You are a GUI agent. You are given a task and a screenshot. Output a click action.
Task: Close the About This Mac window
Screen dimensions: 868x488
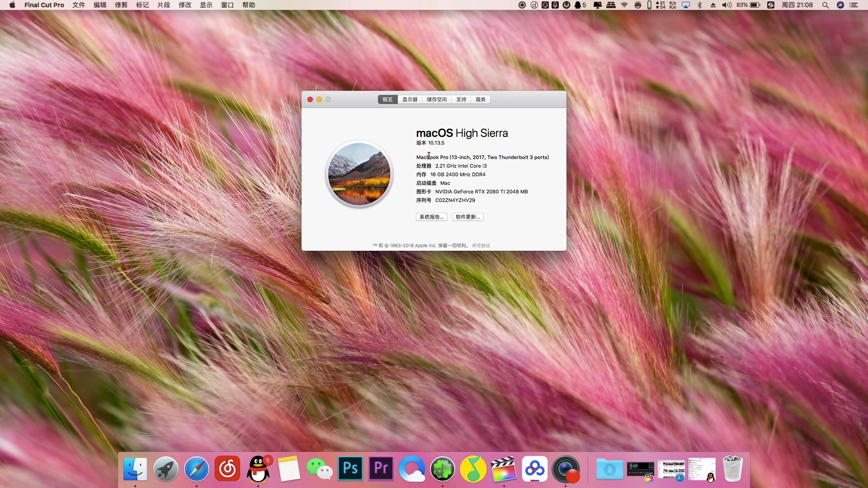pyautogui.click(x=310, y=99)
